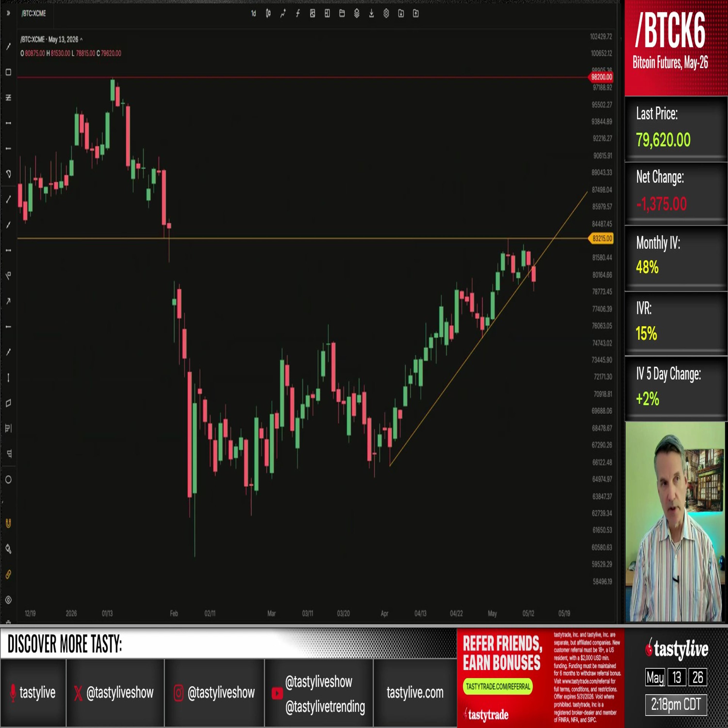Click Net Change value -1,375.00

click(661, 204)
